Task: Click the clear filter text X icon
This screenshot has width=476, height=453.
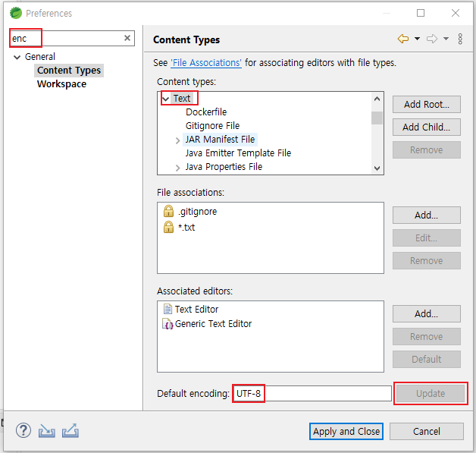Action: click(127, 38)
